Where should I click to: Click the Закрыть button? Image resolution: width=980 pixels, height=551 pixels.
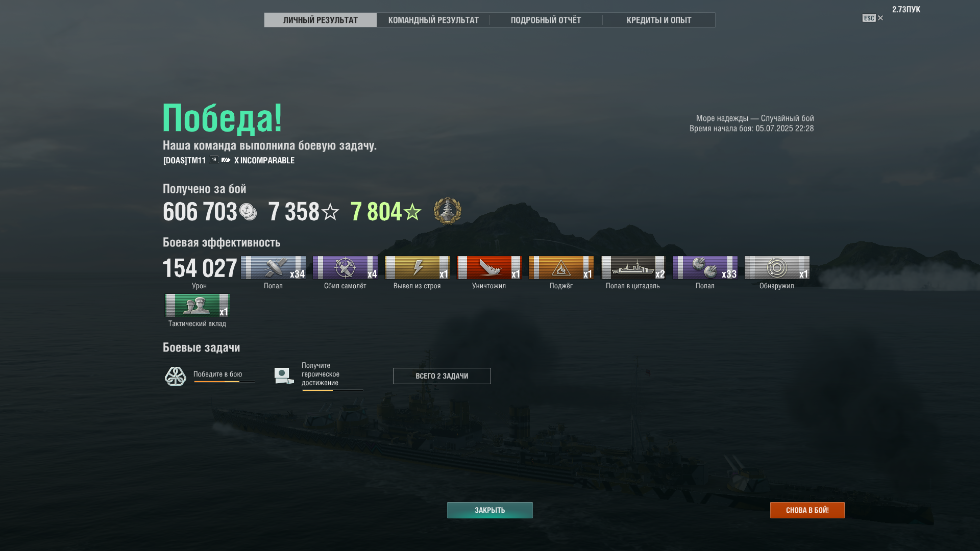coord(490,510)
